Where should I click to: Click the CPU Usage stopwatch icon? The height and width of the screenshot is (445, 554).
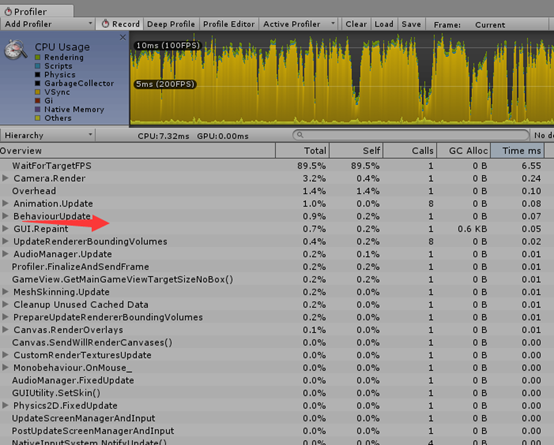[x=16, y=50]
